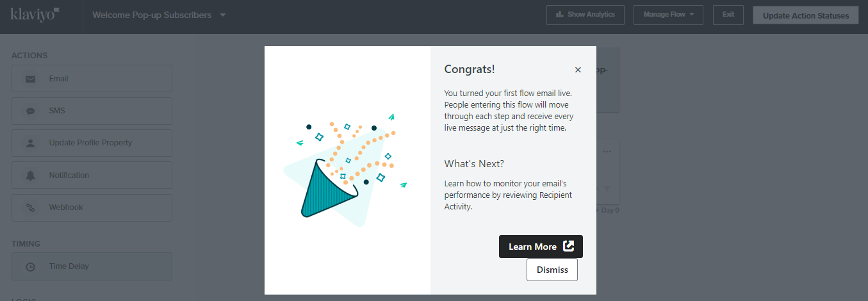Expand the Manage Flow dropdown
868x301 pixels.
click(668, 15)
